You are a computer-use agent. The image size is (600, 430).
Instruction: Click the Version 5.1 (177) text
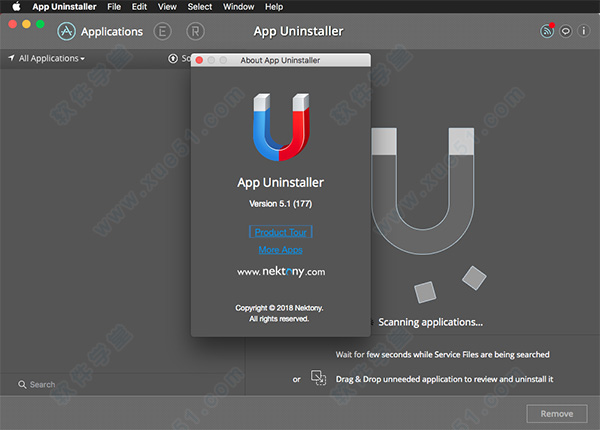coord(280,204)
